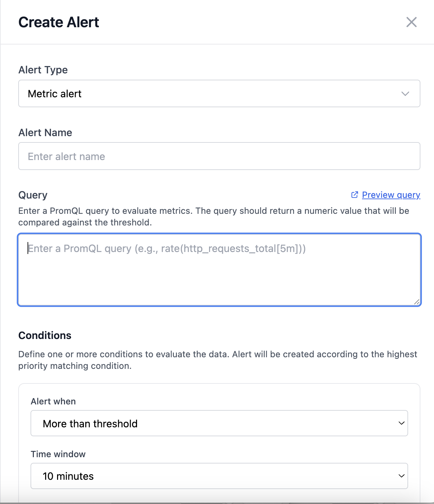This screenshot has height=504, width=434.
Task: Click the Time window label
Action: (58, 454)
